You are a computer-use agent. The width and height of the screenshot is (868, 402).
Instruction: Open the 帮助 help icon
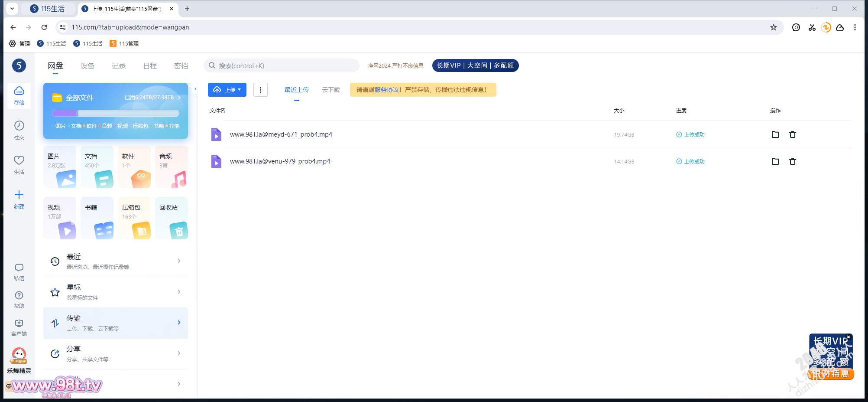pos(19,299)
